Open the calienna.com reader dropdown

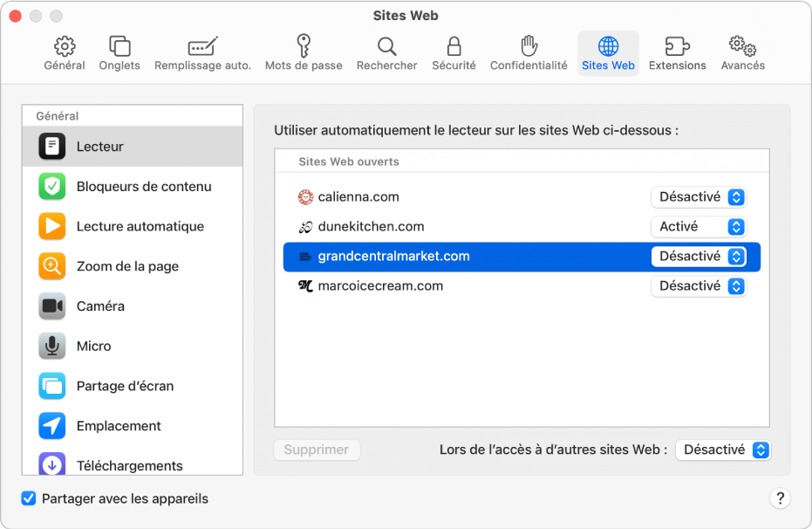click(699, 197)
